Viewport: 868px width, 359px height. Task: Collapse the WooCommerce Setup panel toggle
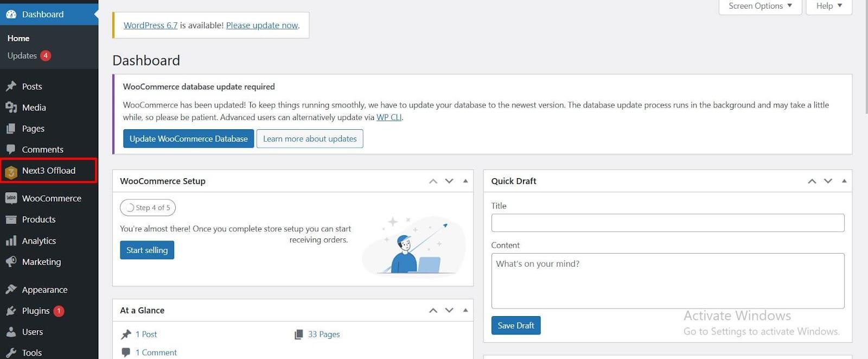465,181
